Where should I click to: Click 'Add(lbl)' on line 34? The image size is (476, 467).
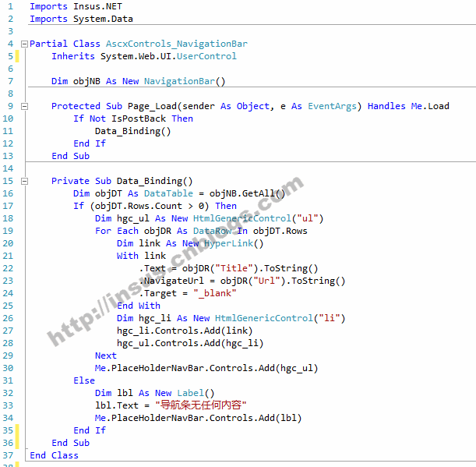[x=280, y=418]
